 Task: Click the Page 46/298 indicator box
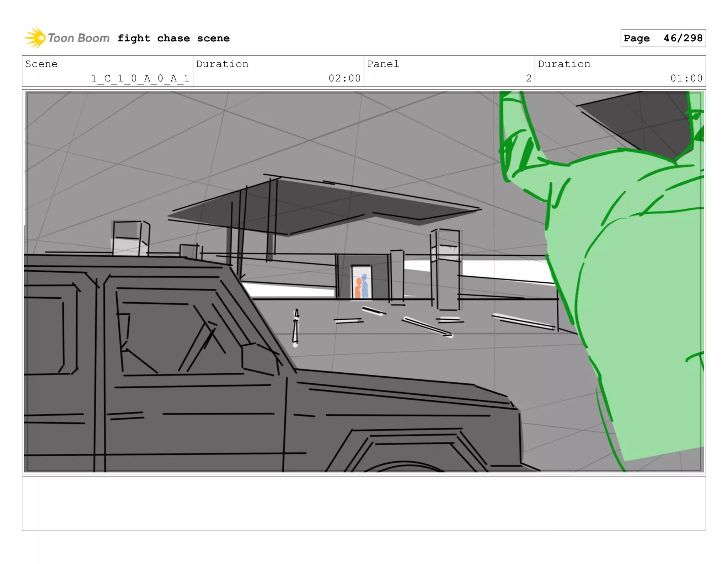click(663, 38)
